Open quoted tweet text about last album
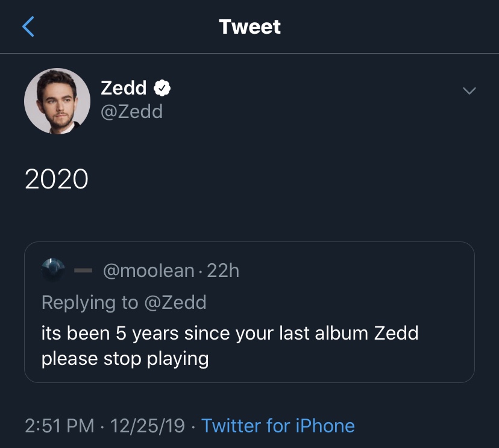This screenshot has height=448, width=499. pyautogui.click(x=230, y=333)
